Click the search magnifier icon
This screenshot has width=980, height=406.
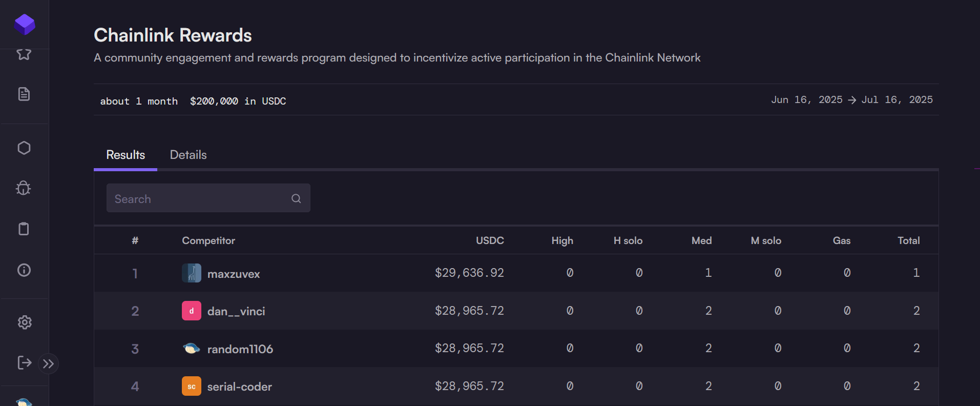point(296,198)
